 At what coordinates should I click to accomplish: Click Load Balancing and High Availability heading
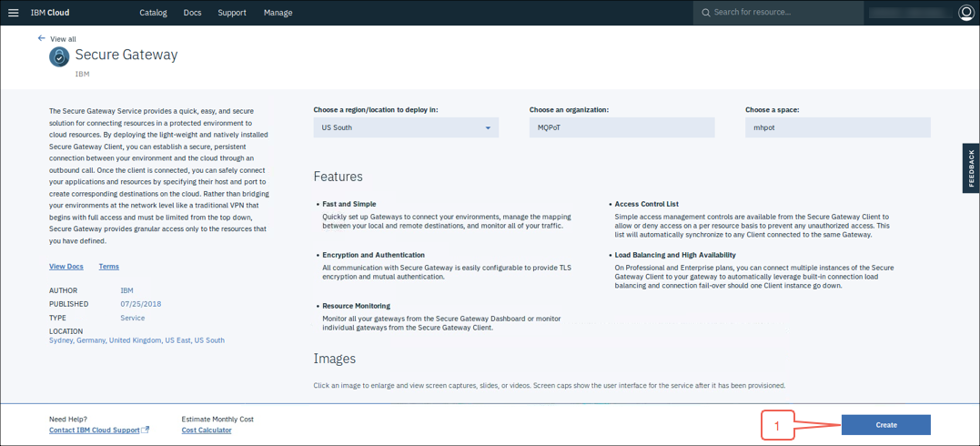tap(675, 255)
